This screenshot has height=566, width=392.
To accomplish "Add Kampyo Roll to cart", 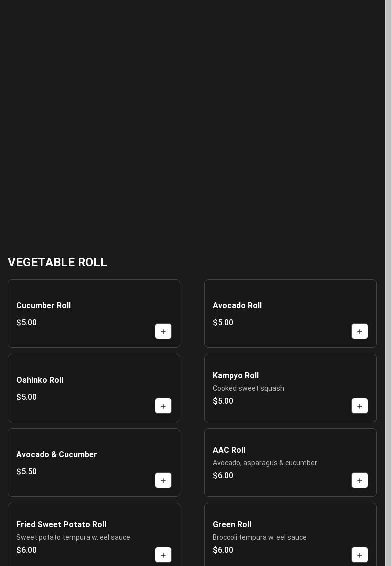I will click(x=360, y=406).
